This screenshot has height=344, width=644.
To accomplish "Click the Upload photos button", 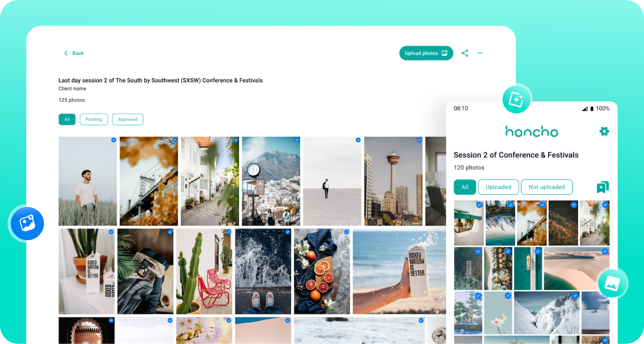I will click(x=426, y=53).
